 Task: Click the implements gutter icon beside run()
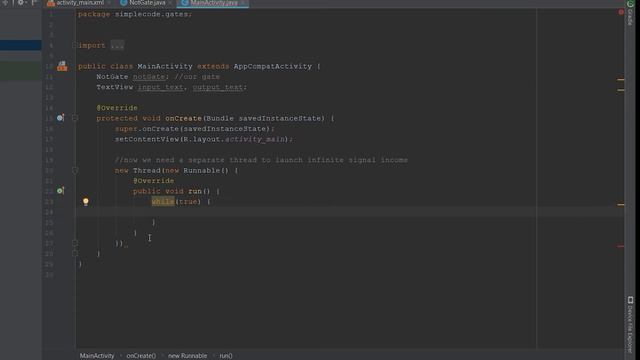pos(60,191)
